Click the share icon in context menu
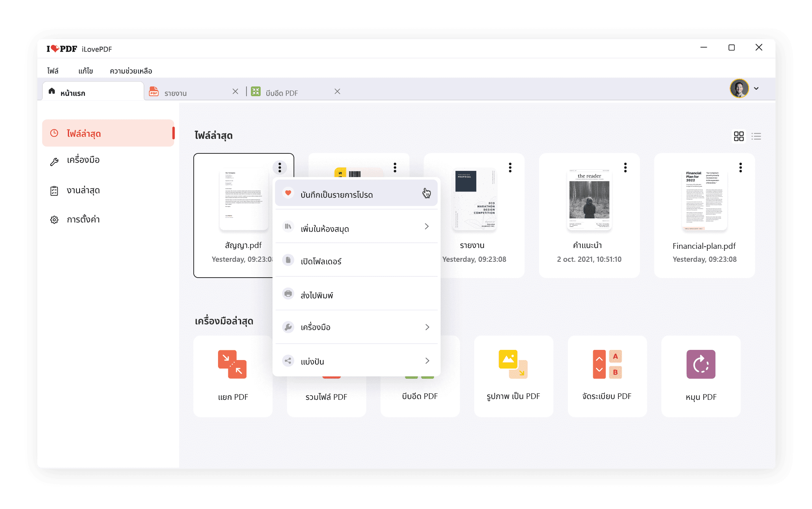This screenshot has height=509, width=812. [x=288, y=360]
